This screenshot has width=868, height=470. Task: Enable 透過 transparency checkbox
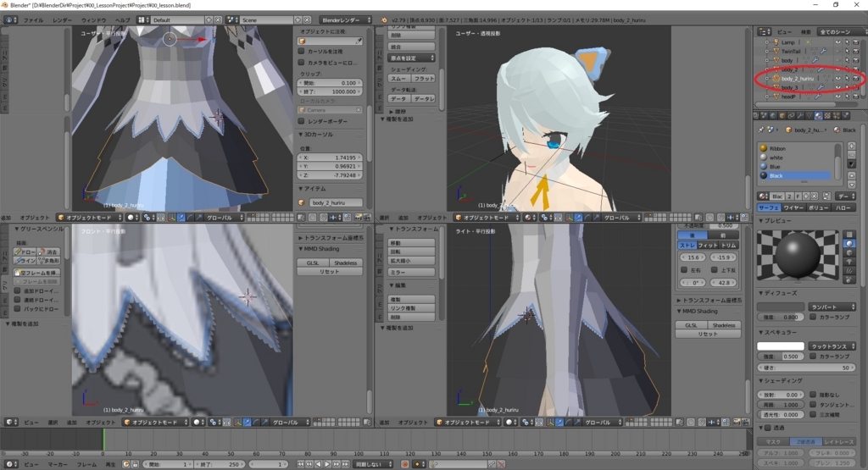click(768, 428)
